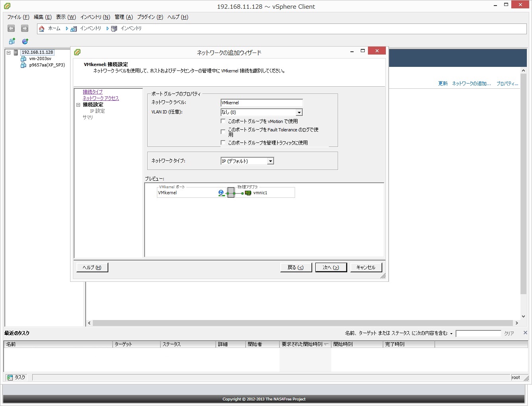Click the globe toolbar icon with the green arrow

point(25,41)
